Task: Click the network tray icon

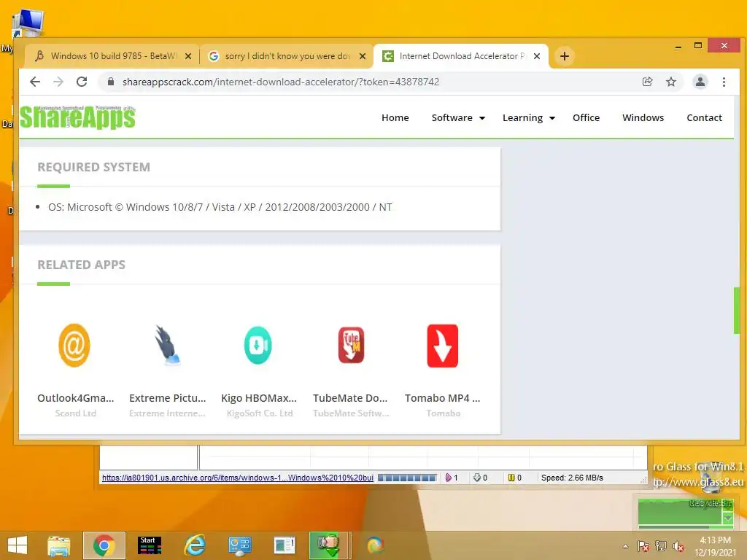Action: click(660, 546)
